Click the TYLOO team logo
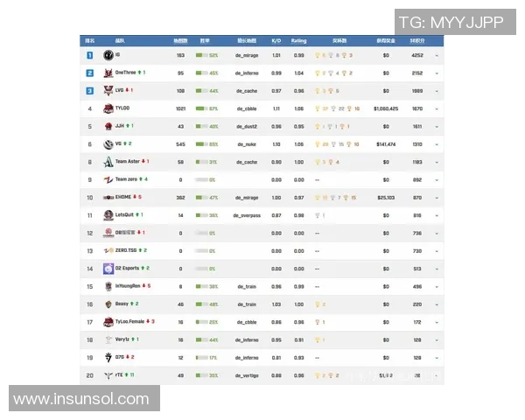 pos(108,108)
